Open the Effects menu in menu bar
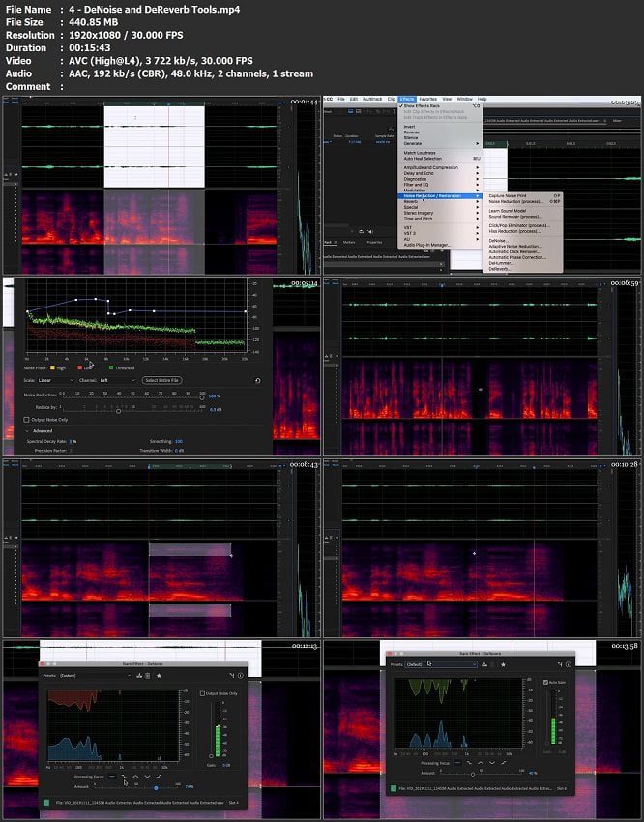Viewport: 644px width, 822px height. [x=407, y=99]
